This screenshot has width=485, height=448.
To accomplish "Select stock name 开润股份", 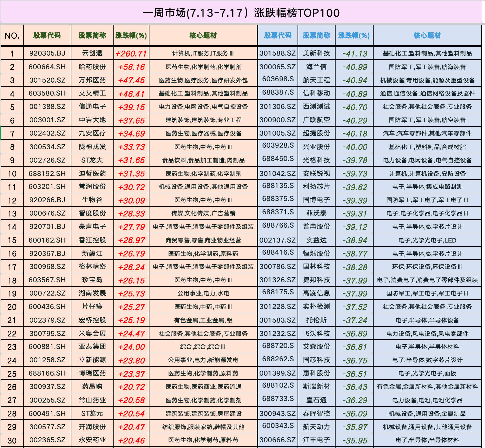I will pyautogui.click(x=92, y=427).
